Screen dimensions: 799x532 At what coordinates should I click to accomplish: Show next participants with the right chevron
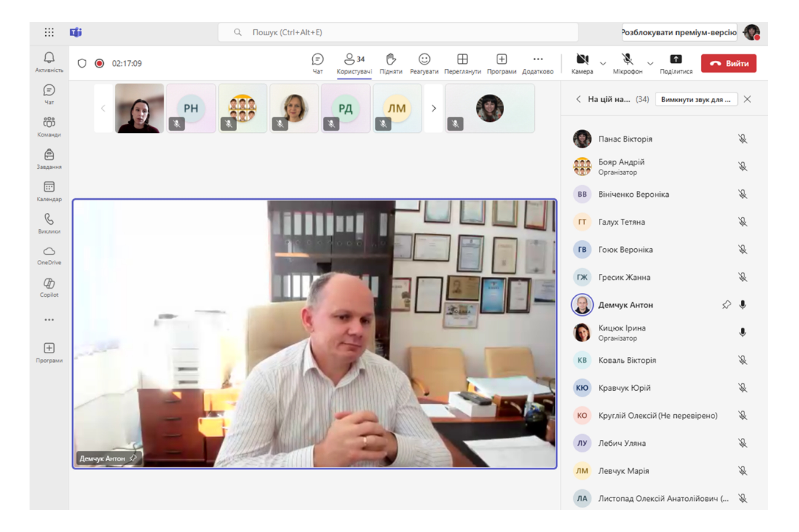coord(433,108)
